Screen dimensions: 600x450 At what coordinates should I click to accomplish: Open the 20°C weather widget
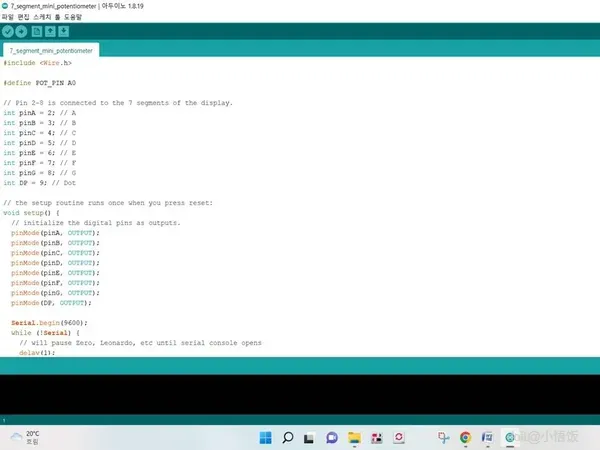25,437
